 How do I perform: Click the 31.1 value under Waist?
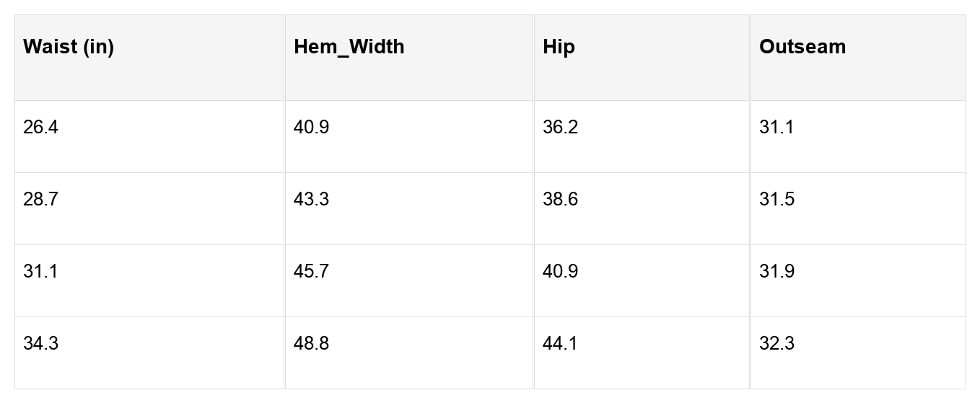(40, 272)
